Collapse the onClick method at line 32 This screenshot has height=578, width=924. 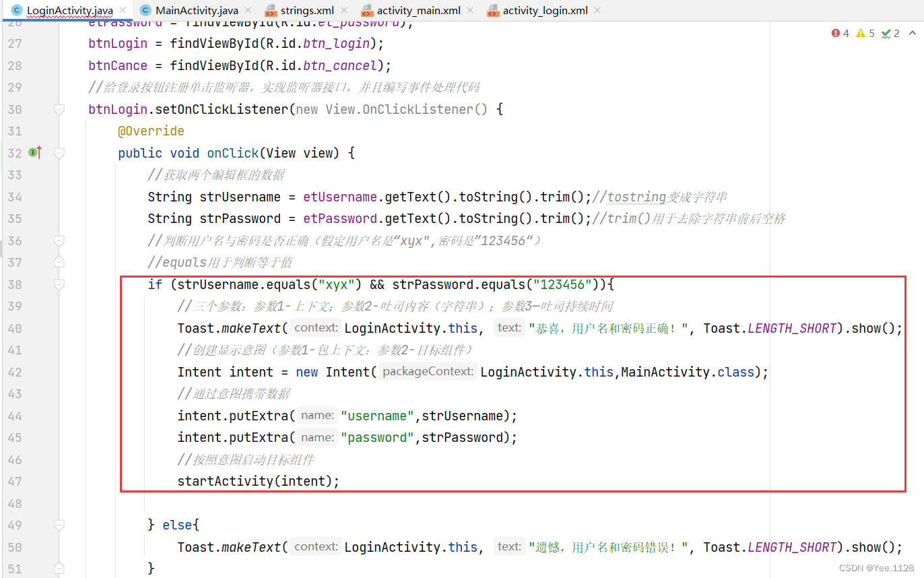59,153
